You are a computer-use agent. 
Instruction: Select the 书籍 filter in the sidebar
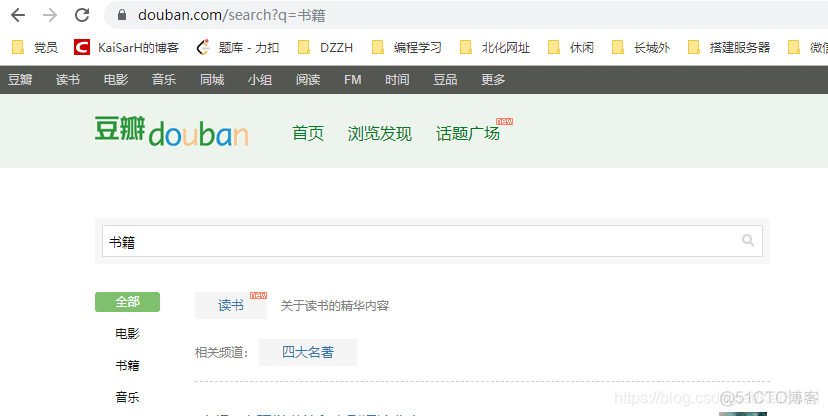pyautogui.click(x=127, y=365)
